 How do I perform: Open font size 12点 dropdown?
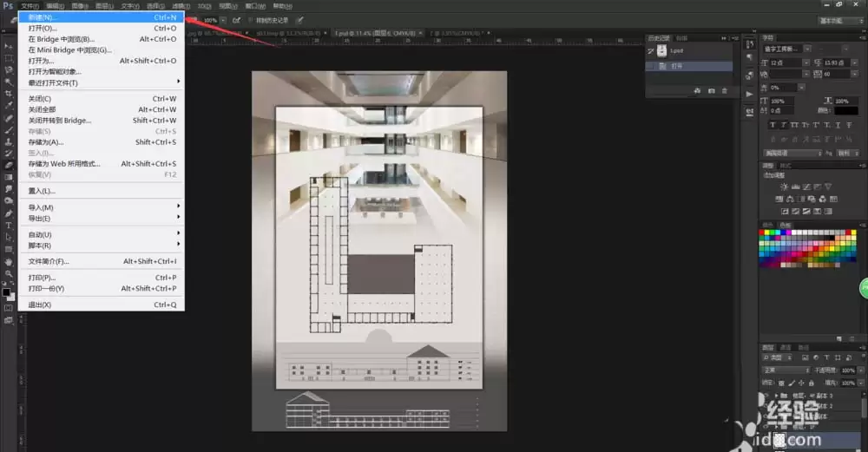click(806, 62)
